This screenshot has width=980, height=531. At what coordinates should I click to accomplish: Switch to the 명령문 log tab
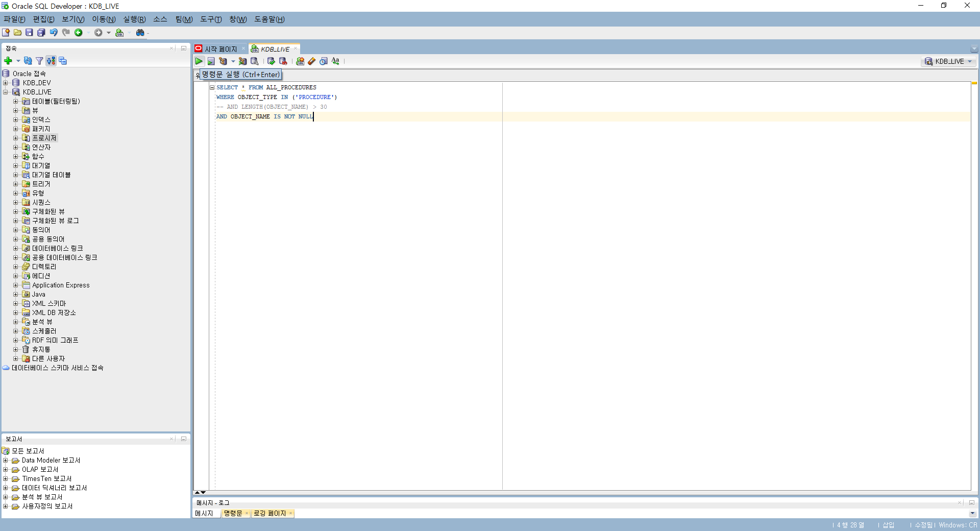[233, 513]
